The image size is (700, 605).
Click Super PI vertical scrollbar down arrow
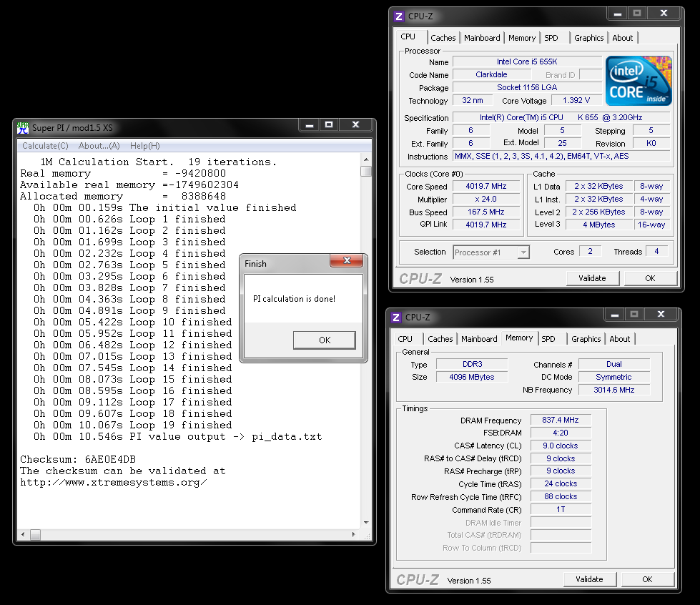point(366,522)
